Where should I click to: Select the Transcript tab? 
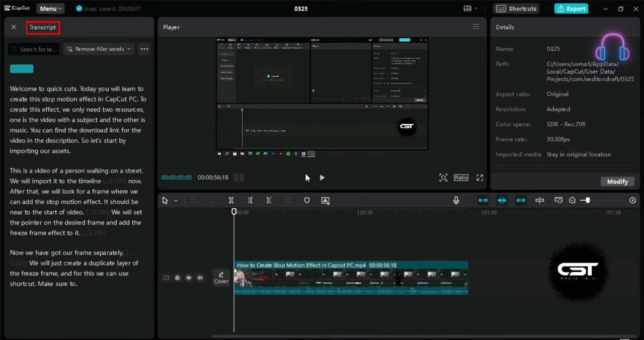pos(43,27)
